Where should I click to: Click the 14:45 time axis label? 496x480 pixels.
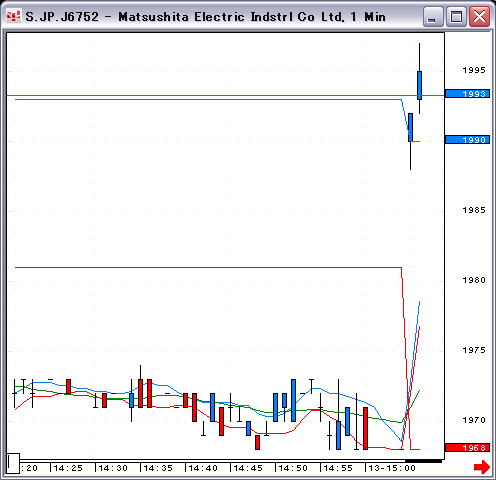(248, 468)
